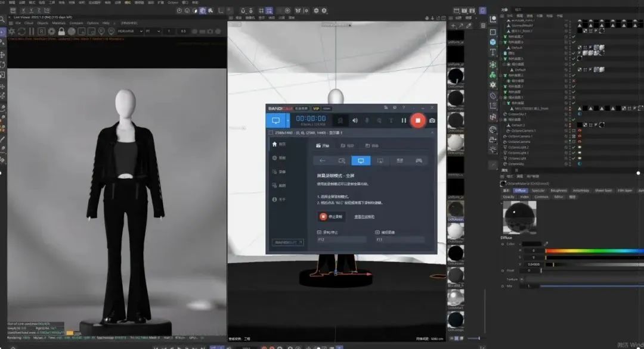The height and width of the screenshot is (349, 644).
Task: Click the Bandicam home sidebar icon
Action: (x=275, y=145)
